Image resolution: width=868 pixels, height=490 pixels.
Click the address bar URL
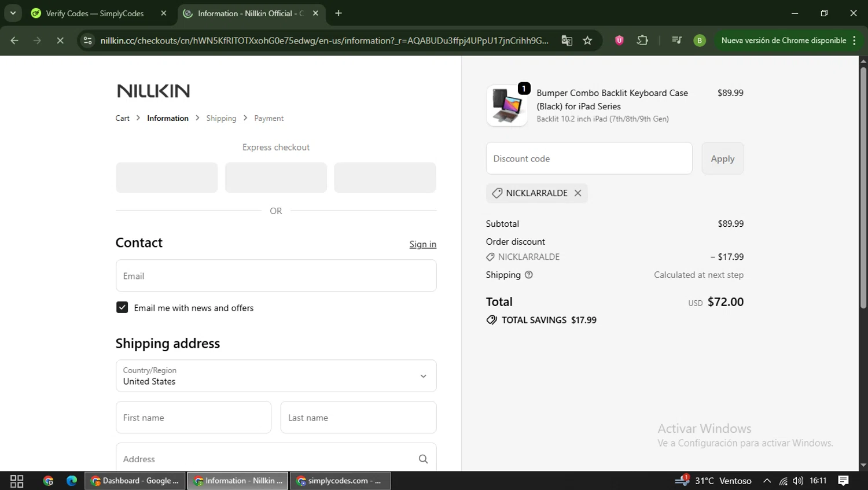[324, 40]
